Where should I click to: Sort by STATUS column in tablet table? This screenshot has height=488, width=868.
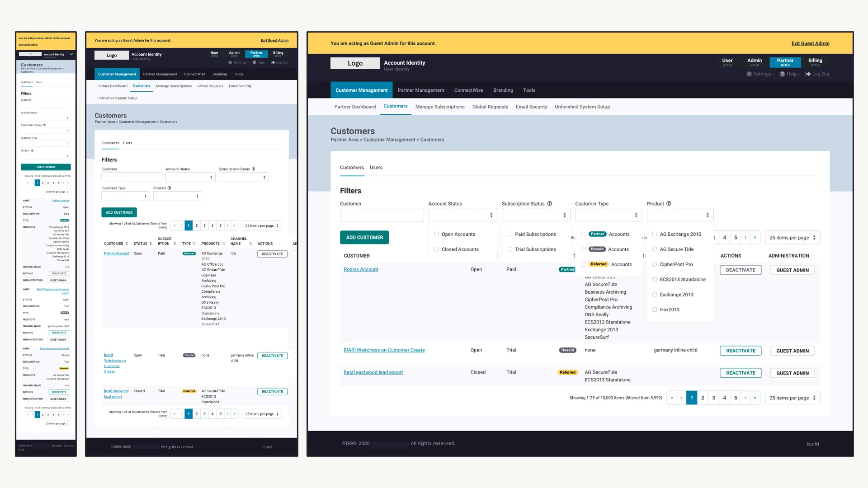[151, 244]
